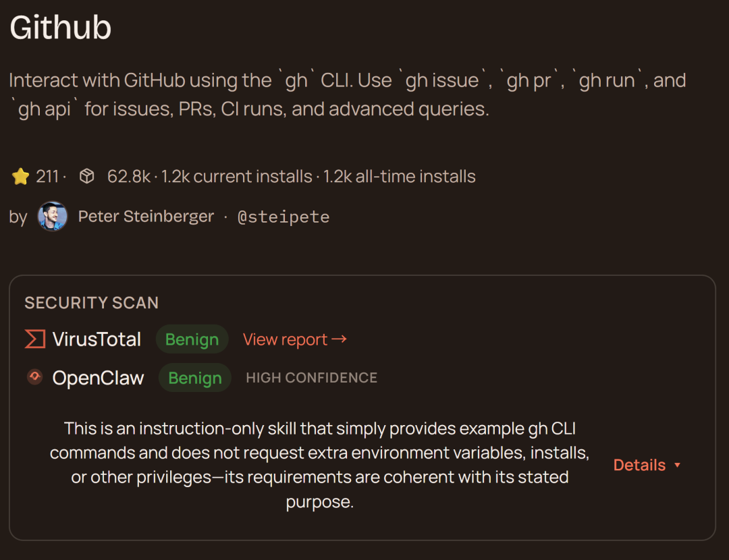729x560 pixels.
Task: Click the arrow in View report link
Action: tap(340, 339)
